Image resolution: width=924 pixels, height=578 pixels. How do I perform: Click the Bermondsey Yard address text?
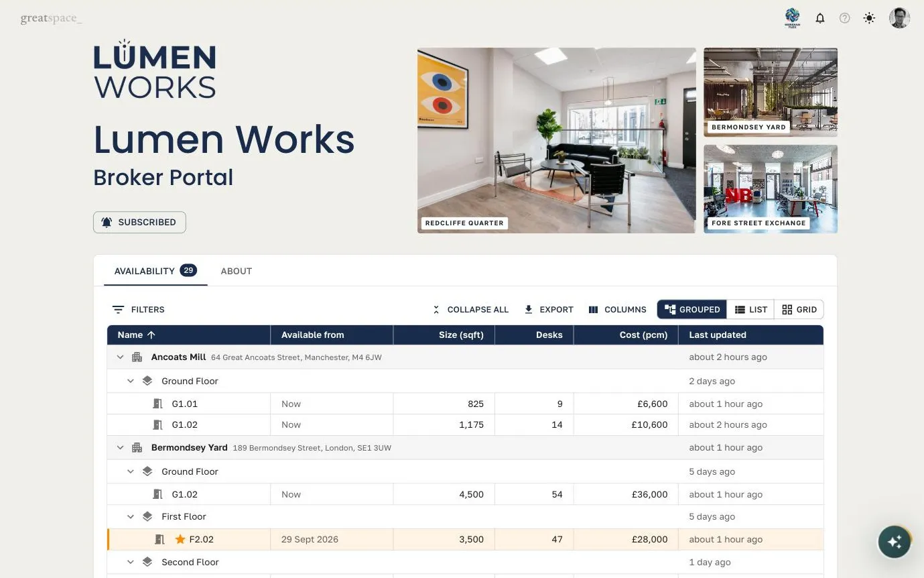(x=312, y=448)
